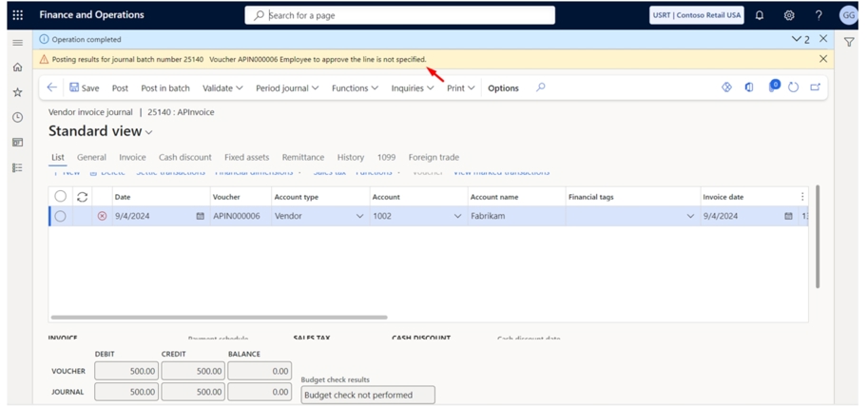
Task: Search actions with magnifier icon
Action: (541, 87)
